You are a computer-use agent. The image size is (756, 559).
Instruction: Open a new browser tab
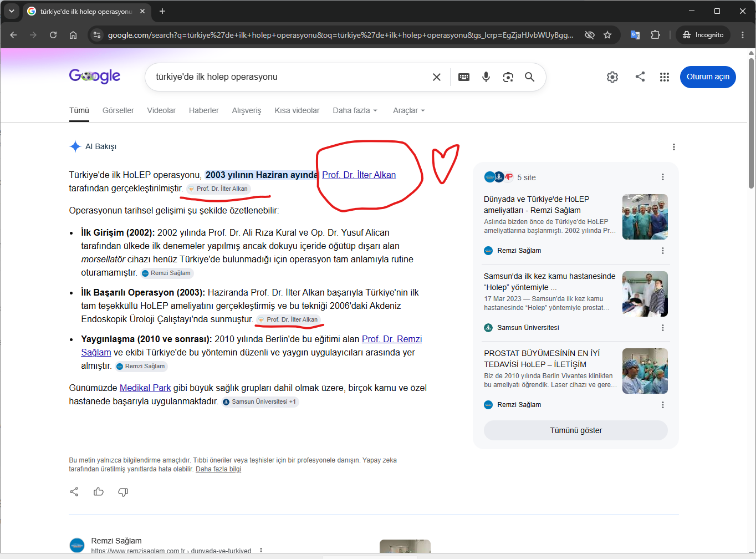[162, 11]
